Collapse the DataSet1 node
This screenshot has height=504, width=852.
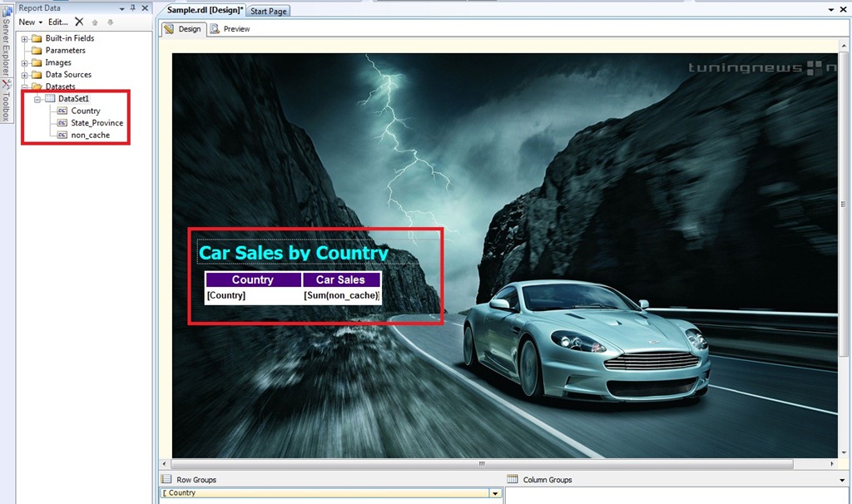click(x=37, y=100)
